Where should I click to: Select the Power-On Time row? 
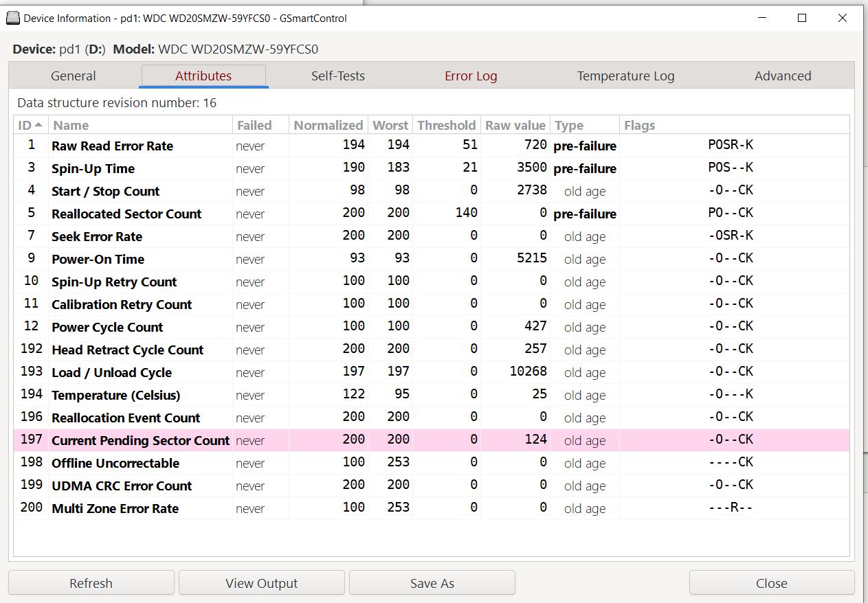tap(432, 259)
